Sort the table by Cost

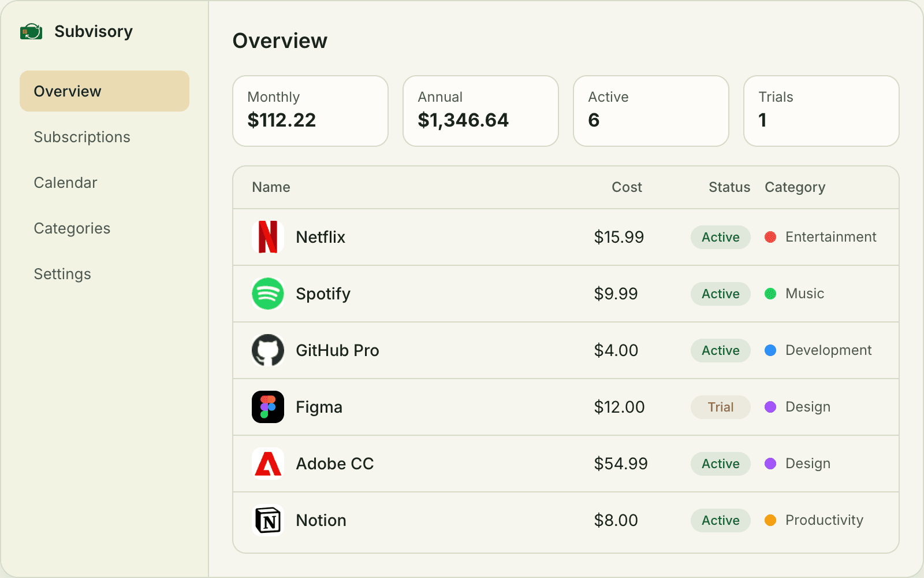(627, 187)
